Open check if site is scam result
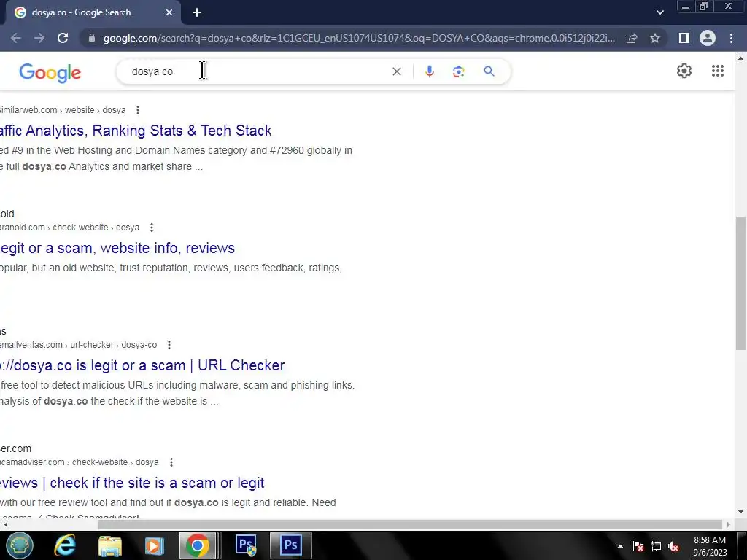This screenshot has width=747, height=560. (x=132, y=483)
